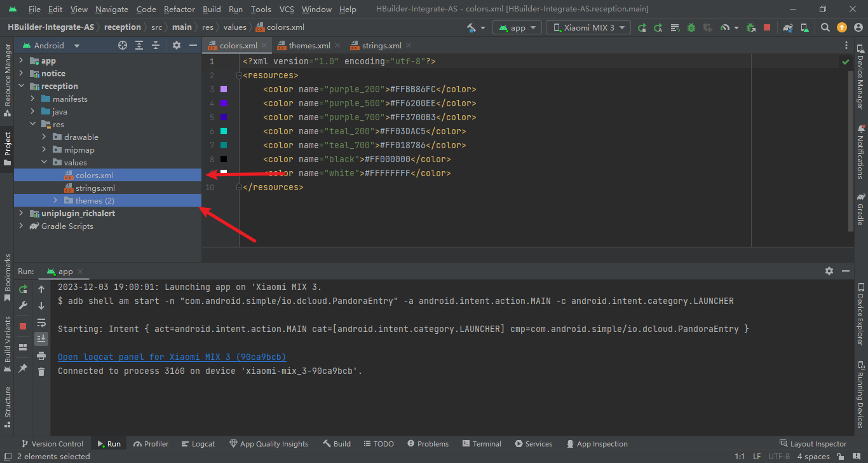Toggle soft-wrap in Run console

pyautogui.click(x=41, y=322)
